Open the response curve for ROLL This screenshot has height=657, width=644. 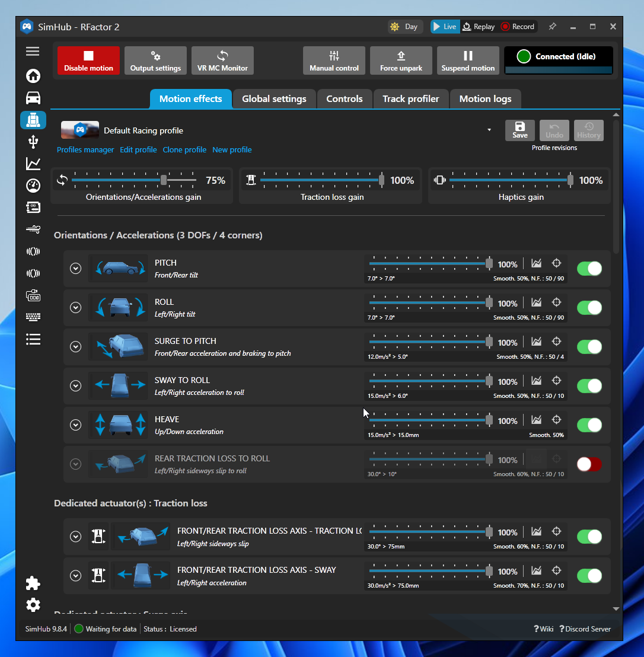[x=536, y=302]
